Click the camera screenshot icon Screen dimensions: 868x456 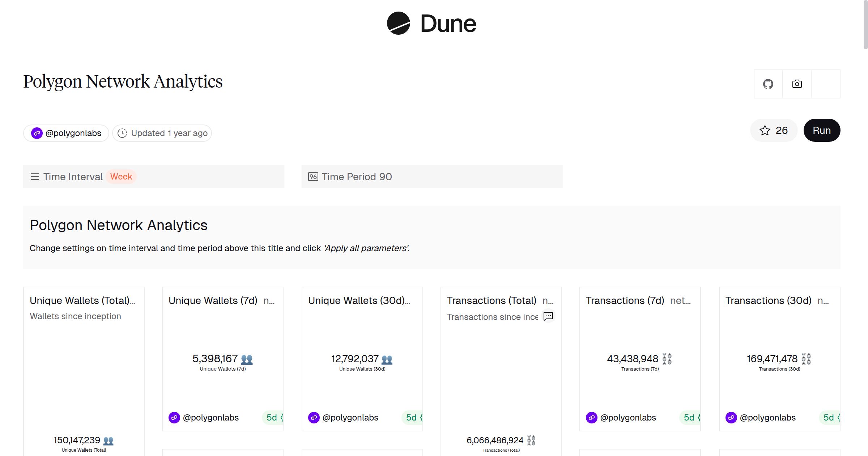[x=796, y=84]
